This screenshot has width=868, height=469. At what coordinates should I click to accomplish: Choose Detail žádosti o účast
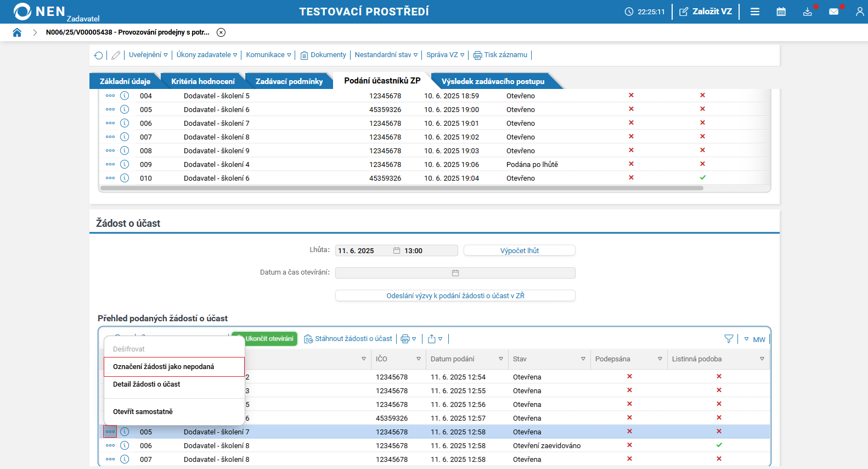174,384
